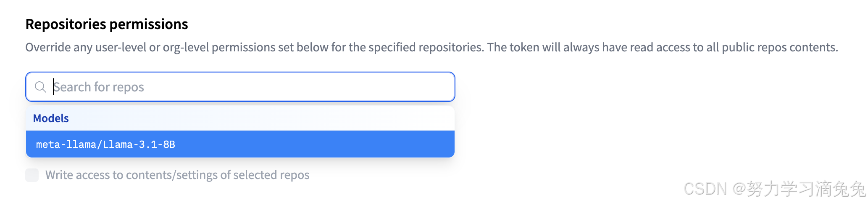Click the Write access to contents/settings label

(x=177, y=175)
